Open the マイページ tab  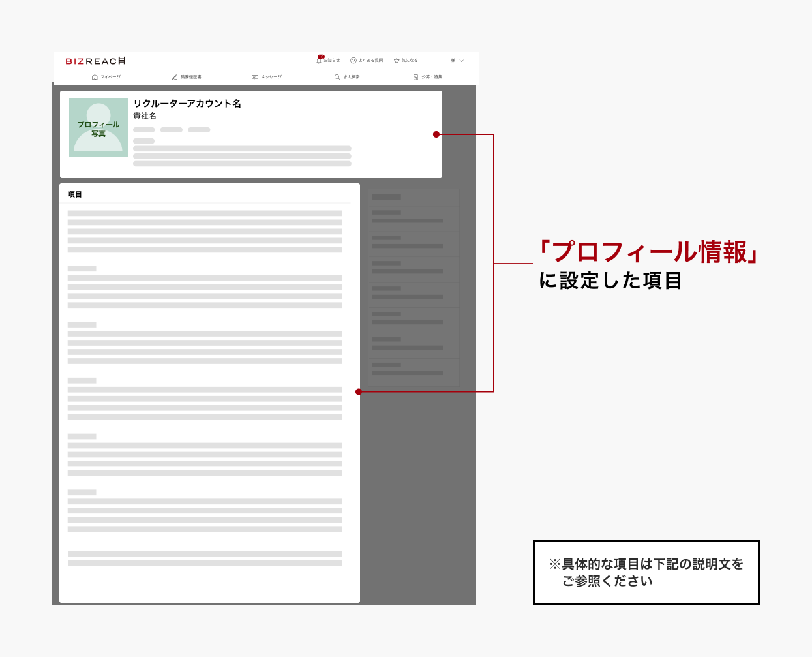(x=111, y=77)
